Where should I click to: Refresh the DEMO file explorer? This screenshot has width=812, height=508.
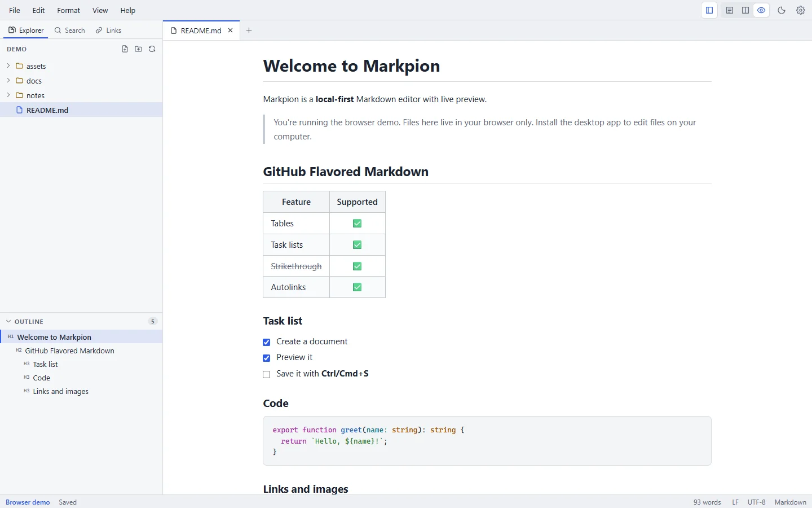click(x=152, y=49)
